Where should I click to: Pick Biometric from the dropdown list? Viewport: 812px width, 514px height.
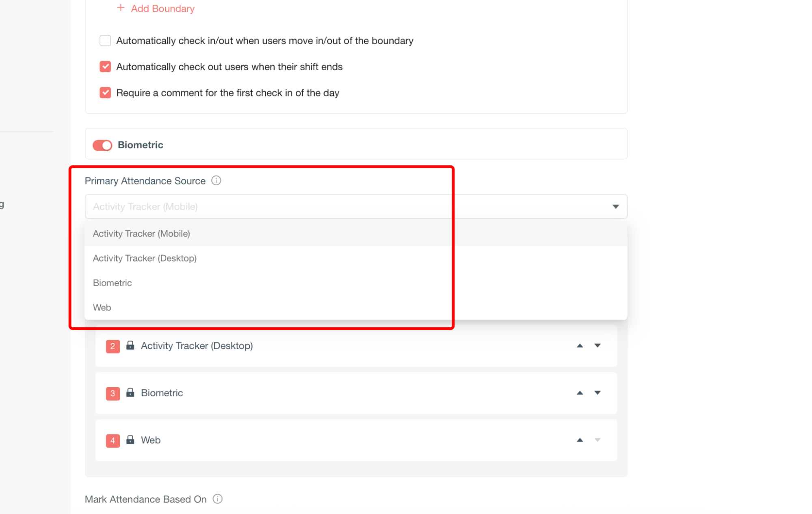click(113, 283)
